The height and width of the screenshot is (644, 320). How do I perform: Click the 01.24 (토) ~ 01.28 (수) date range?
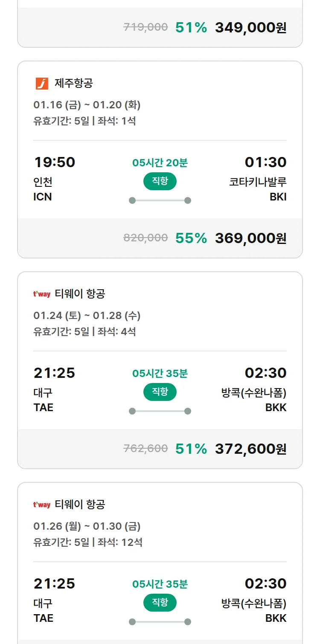pos(87,316)
